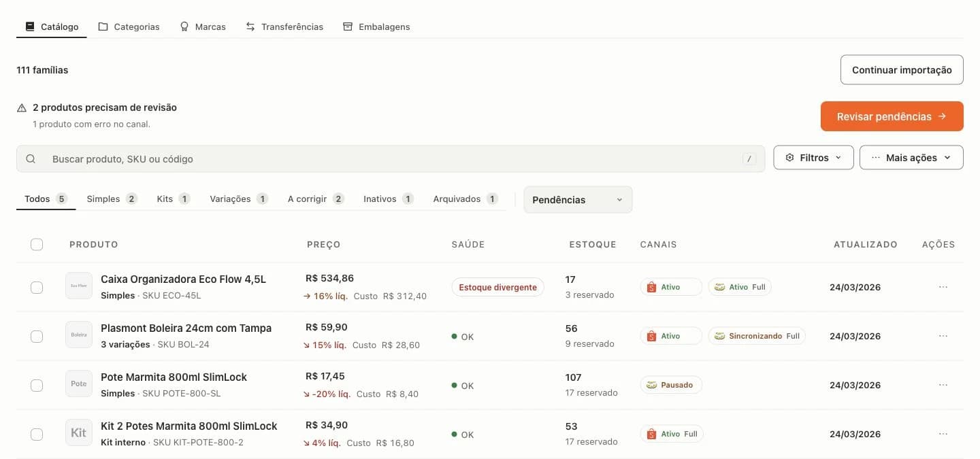Filter by Kits

[173, 199]
